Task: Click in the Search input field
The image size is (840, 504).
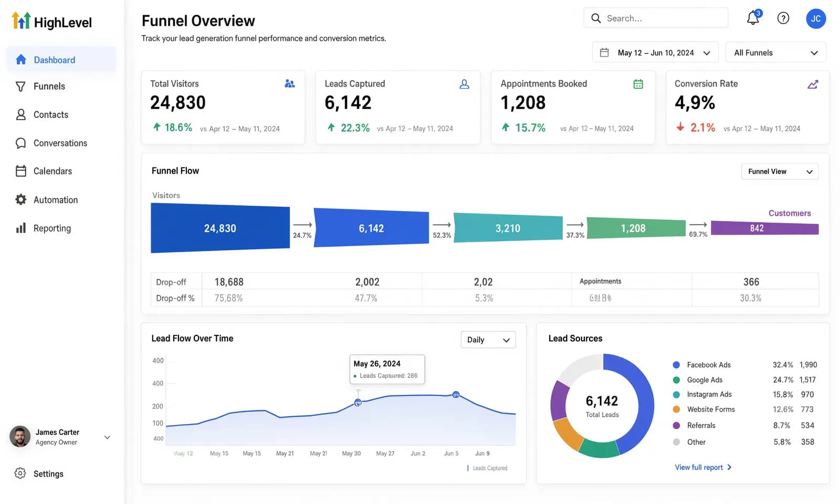Action: coord(656,18)
